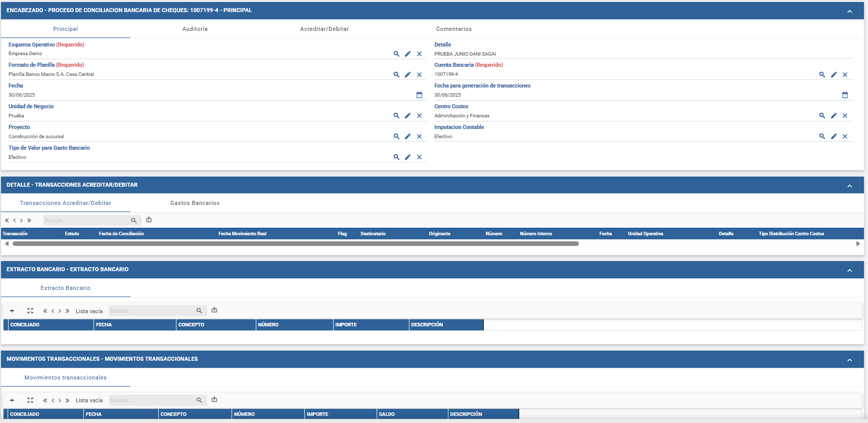
Task: Select the Gastos Bancarios tab
Action: (195, 203)
